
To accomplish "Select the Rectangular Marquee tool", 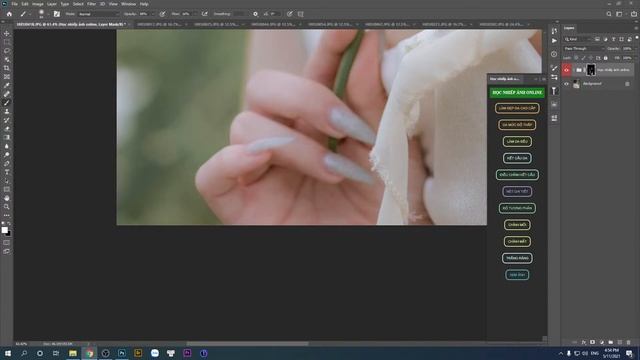I will tap(7, 42).
